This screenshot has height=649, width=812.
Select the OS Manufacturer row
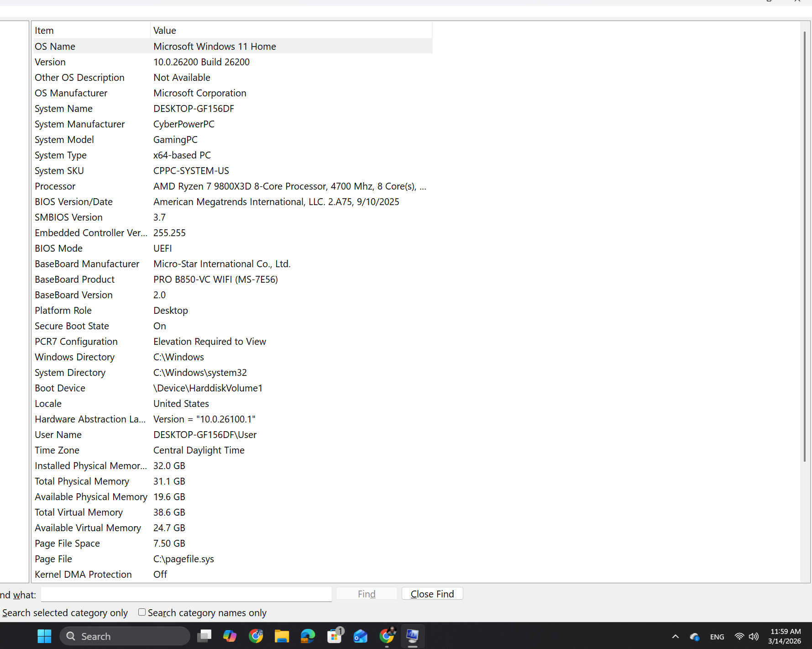(233, 93)
